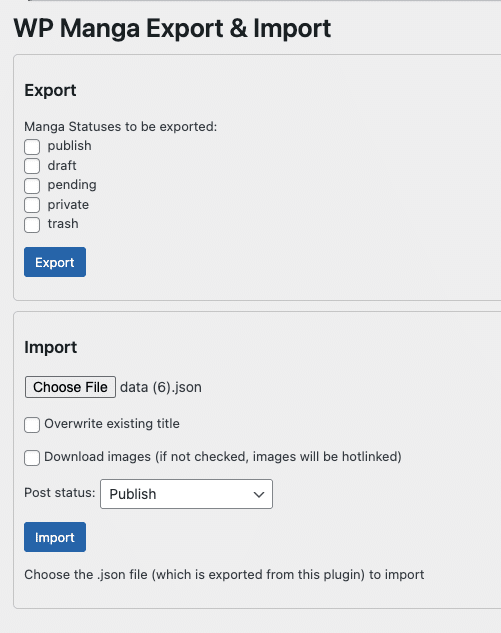This screenshot has width=501, height=633.
Task: Enable the draft status checkbox
Action: coord(32,166)
